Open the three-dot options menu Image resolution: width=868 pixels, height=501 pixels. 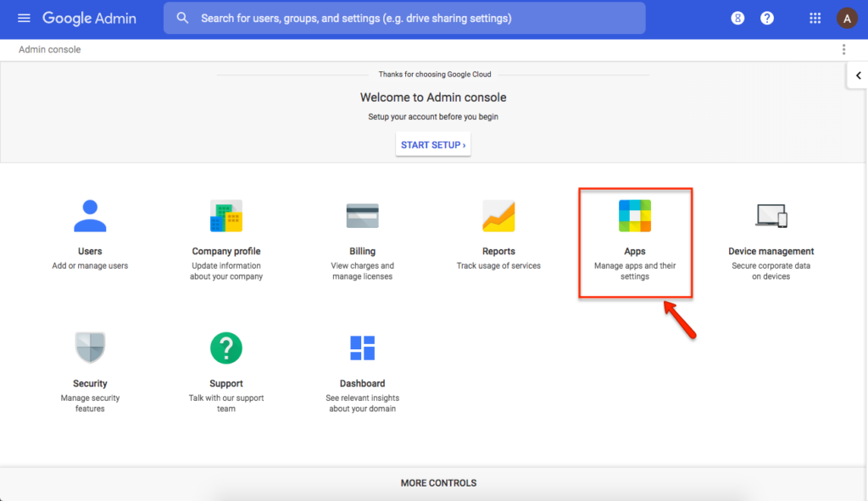(843, 50)
